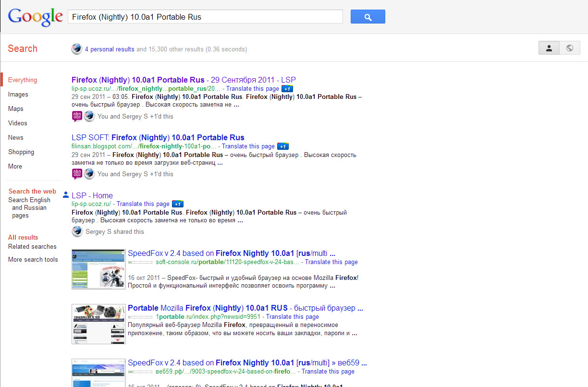This screenshot has height=387, width=588.
Task: Expand More search categories in sidebar
Action: click(15, 167)
